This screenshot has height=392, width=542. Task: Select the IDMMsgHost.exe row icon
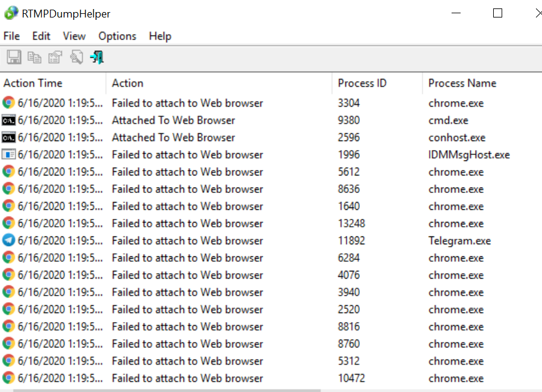pos(8,154)
